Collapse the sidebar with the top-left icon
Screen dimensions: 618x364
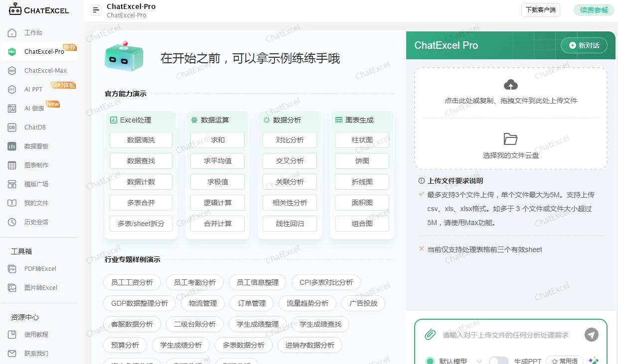[x=96, y=9]
